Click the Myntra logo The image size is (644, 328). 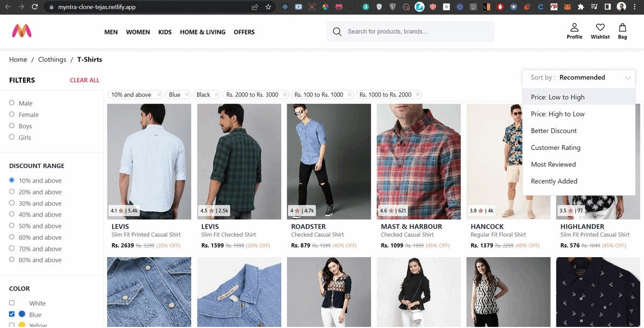coord(21,31)
